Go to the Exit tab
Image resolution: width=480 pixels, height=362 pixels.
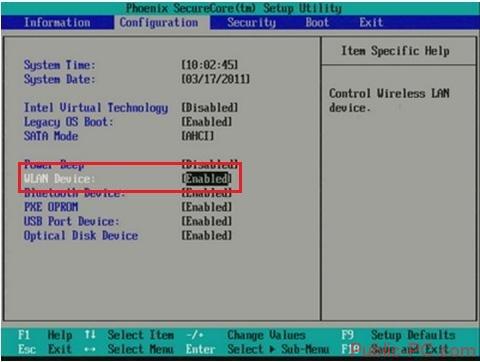coord(371,23)
